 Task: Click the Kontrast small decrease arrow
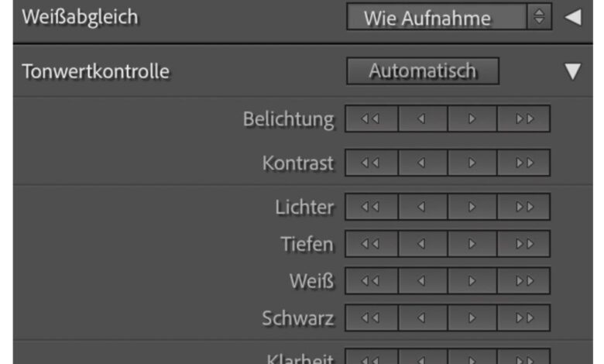(422, 163)
